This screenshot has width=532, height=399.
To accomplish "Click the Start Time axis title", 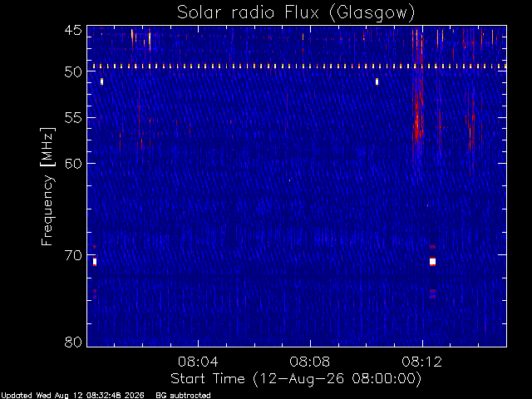I will pyautogui.click(x=296, y=379).
